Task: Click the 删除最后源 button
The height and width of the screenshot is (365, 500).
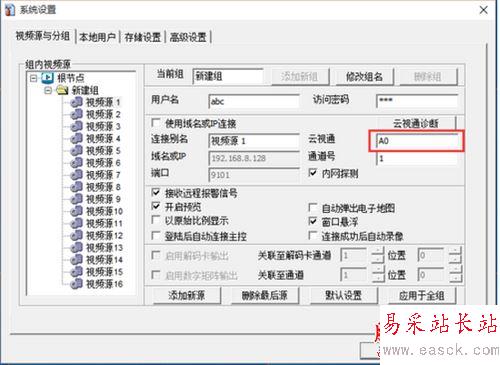Action: click(x=265, y=296)
